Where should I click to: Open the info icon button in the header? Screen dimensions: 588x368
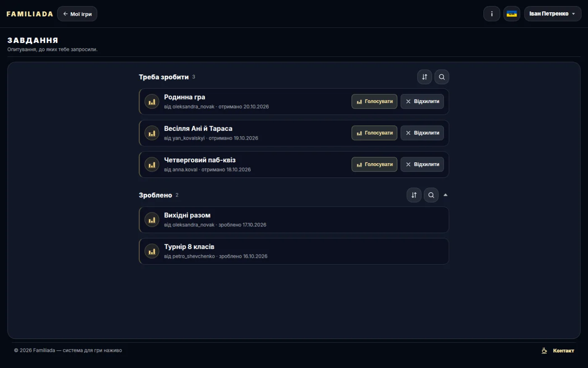(491, 14)
